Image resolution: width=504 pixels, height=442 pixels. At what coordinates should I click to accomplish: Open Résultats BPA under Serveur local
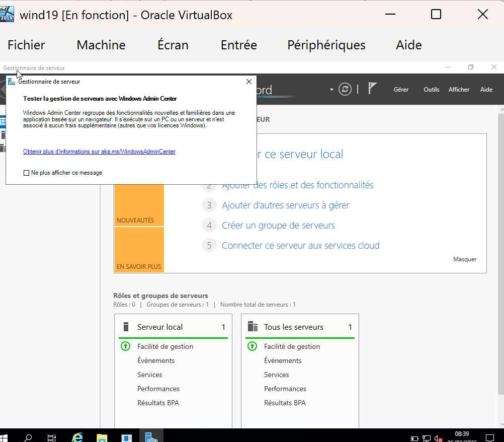(x=158, y=403)
